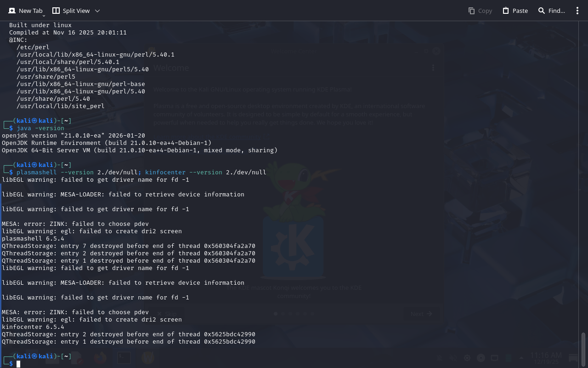
Task: Click the "plasmashell --version" command text
Action: [x=55, y=172]
